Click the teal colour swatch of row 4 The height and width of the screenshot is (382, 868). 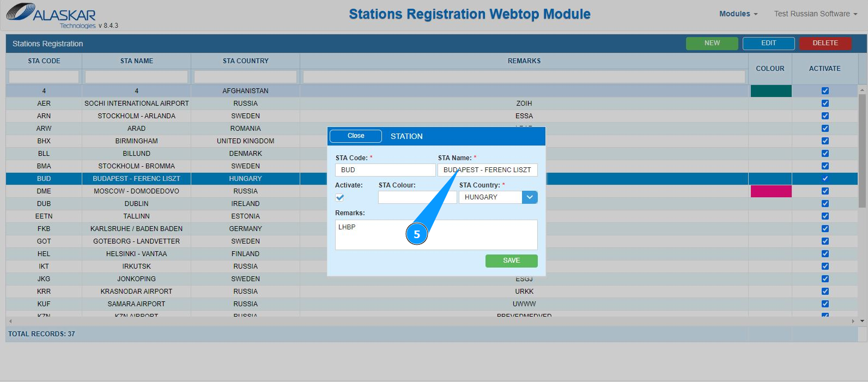click(771, 91)
